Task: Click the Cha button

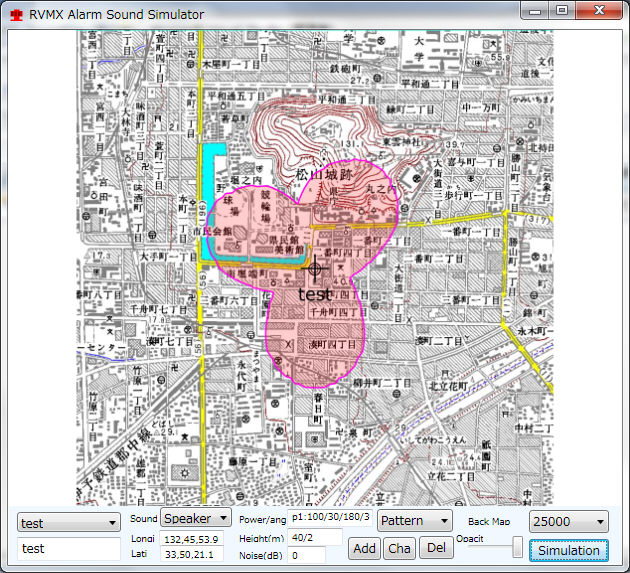Action: pyautogui.click(x=399, y=548)
